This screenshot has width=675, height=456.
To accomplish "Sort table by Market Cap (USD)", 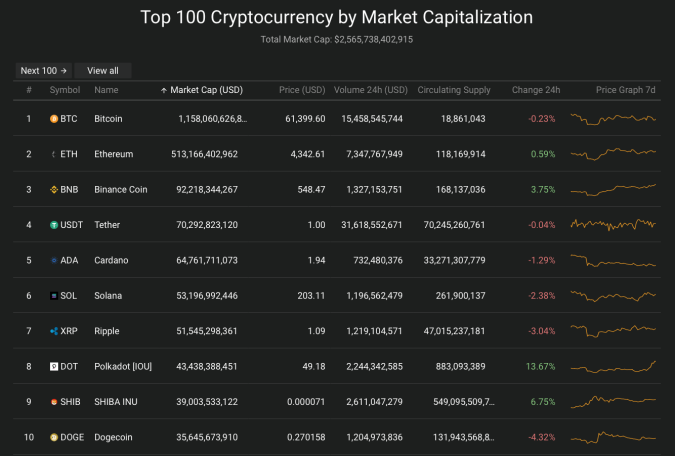I will (206, 90).
